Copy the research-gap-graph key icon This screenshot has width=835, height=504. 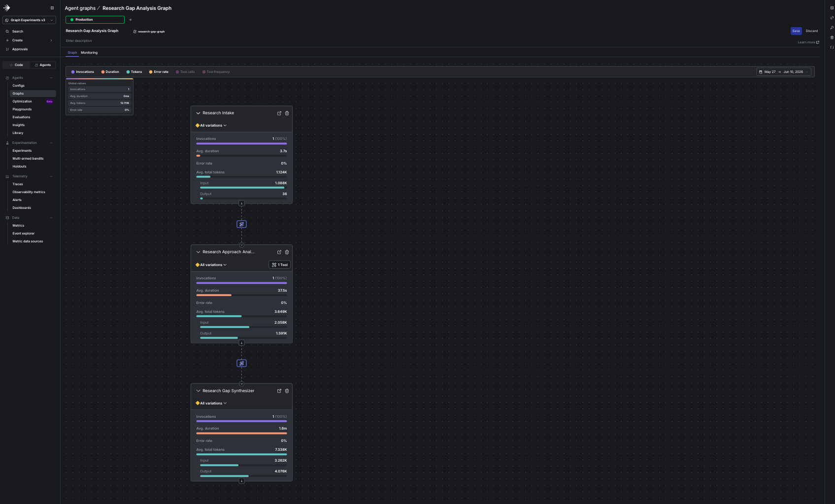point(135,32)
